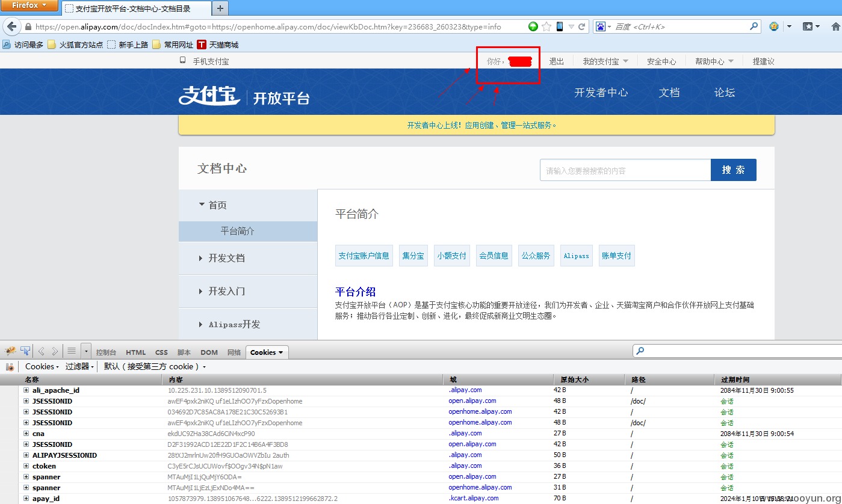Switch to Firebug 脚本 tab

click(x=184, y=352)
